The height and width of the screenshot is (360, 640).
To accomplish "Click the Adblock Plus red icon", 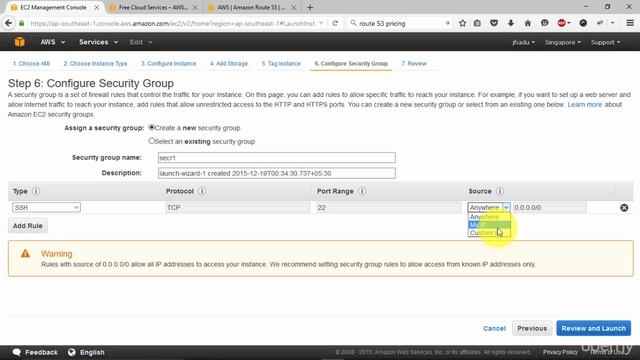I will (x=562, y=23).
